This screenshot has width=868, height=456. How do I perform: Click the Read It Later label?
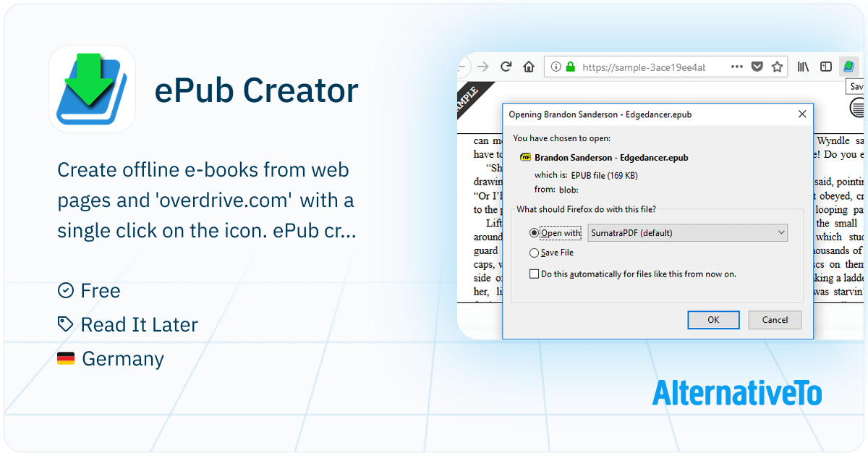139,325
